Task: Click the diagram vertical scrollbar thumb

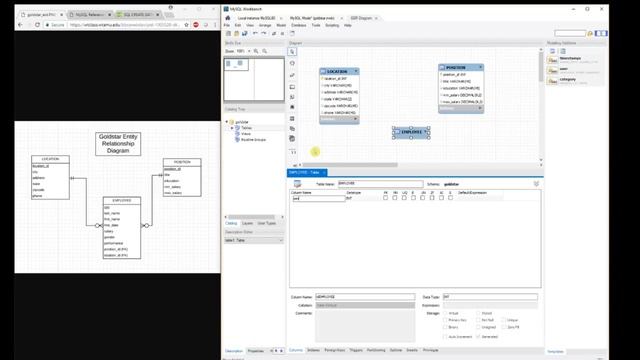Action: pos(541,67)
